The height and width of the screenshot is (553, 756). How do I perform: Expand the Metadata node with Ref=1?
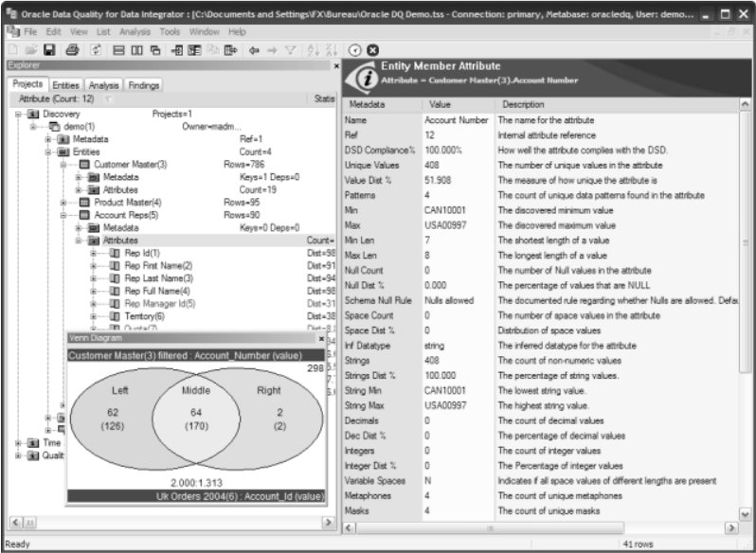click(48, 139)
